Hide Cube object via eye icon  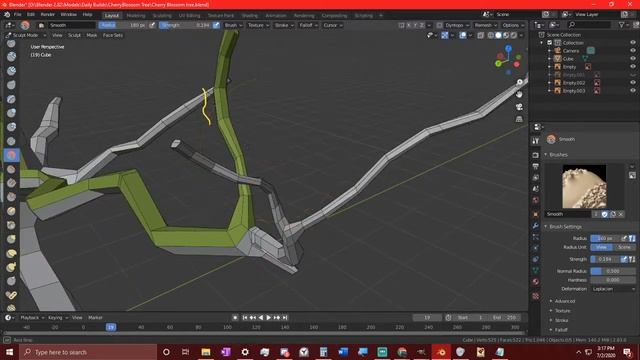click(633, 59)
